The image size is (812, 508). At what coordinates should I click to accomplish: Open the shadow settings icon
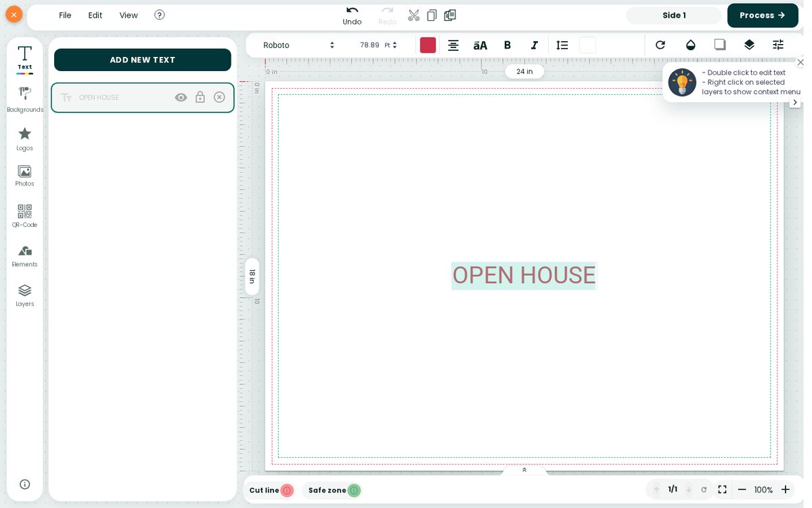(x=720, y=45)
